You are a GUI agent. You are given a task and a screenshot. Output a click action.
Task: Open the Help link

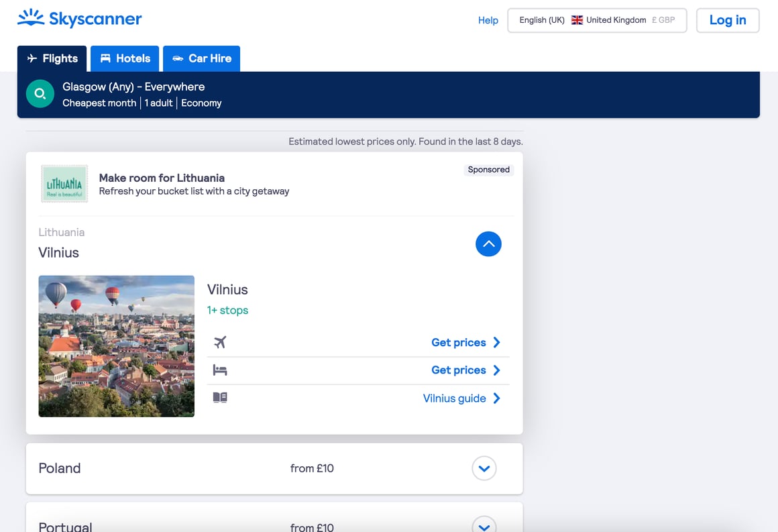488,20
